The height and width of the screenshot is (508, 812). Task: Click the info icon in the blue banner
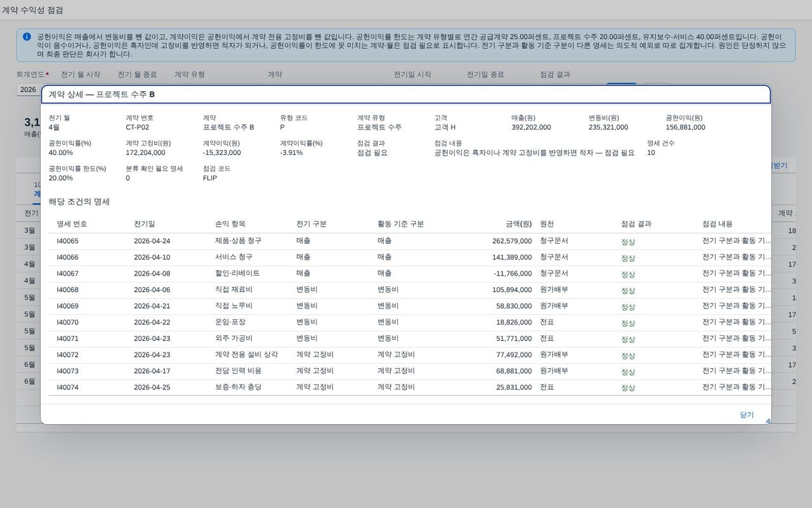[27, 37]
